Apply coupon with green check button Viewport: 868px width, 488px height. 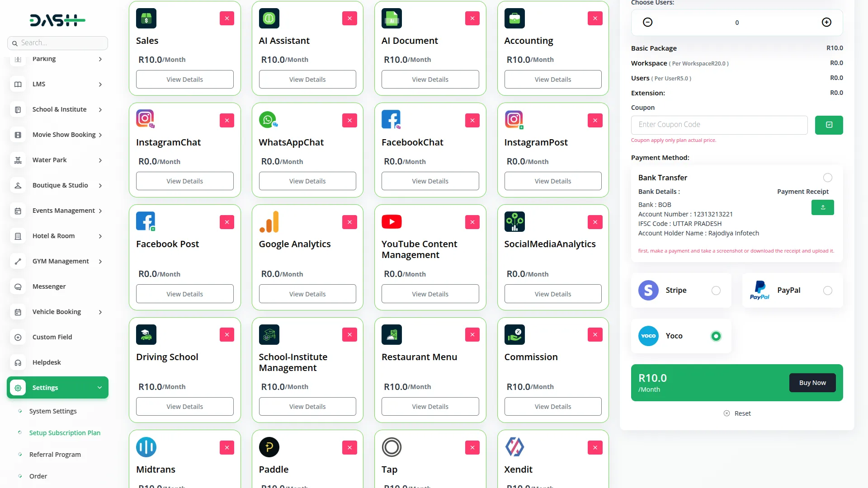[829, 125]
